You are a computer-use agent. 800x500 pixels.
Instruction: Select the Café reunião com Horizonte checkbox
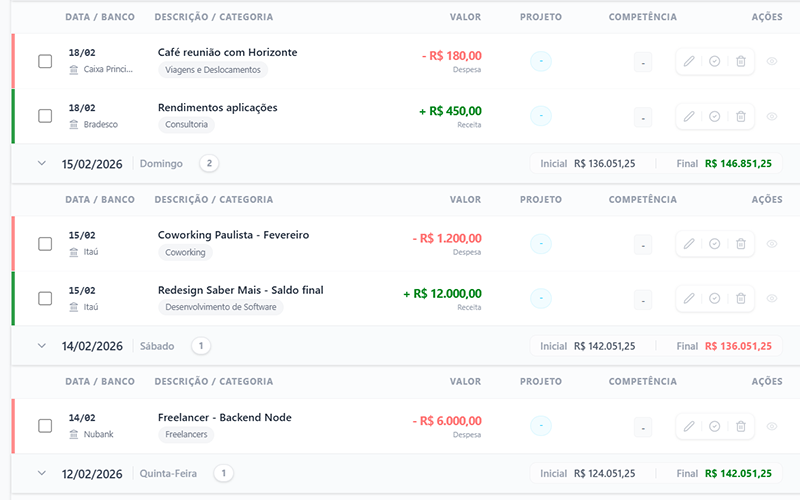pos(45,62)
